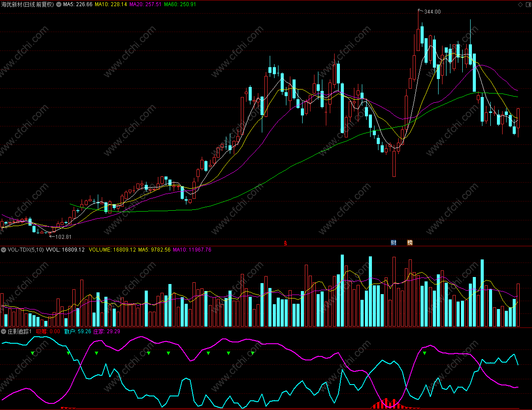Select the VVOL: 16809.12 value

coord(65,250)
